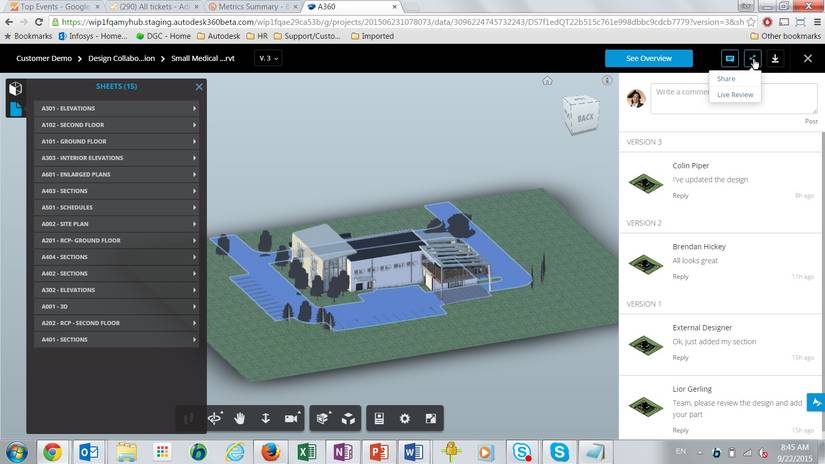This screenshot has width=825, height=464.
Task: Click the Windows Start button
Action: [x=17, y=452]
